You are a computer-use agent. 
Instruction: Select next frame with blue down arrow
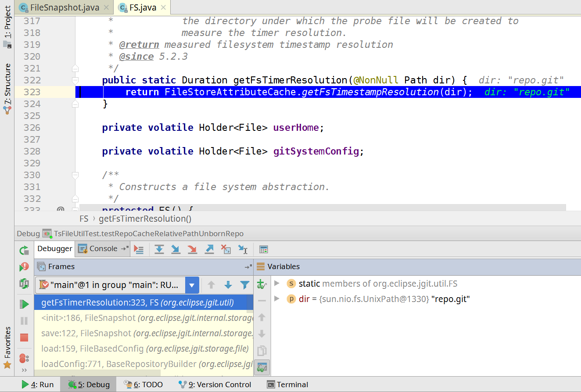[x=228, y=285]
